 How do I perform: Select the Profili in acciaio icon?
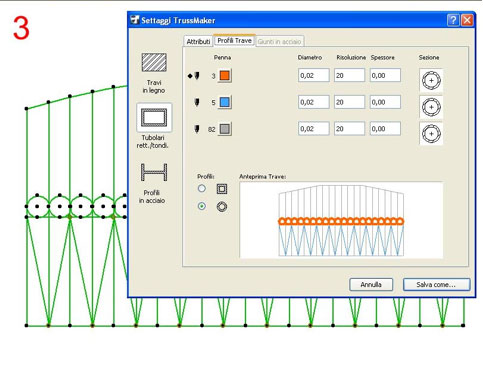[x=154, y=172]
